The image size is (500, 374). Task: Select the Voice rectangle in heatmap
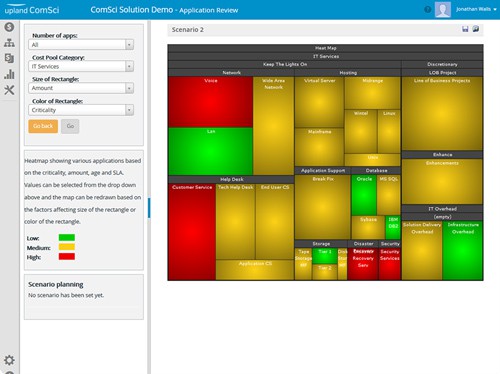pyautogui.click(x=210, y=102)
